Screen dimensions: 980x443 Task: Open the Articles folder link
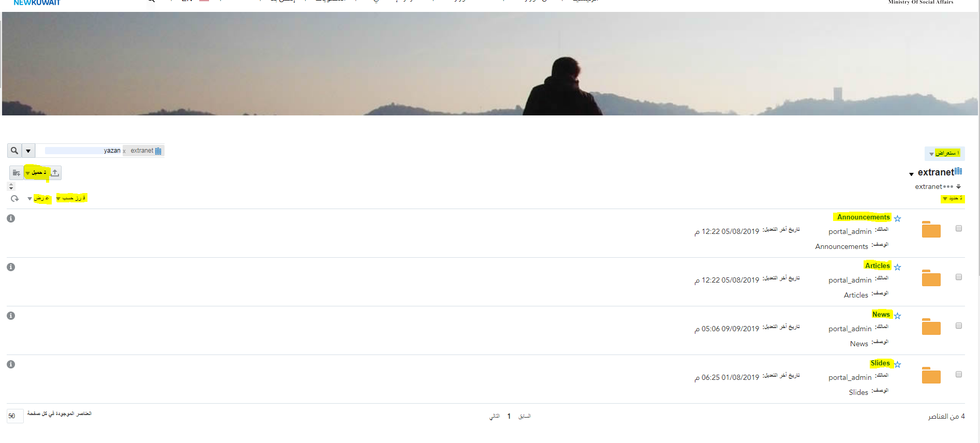tap(878, 266)
